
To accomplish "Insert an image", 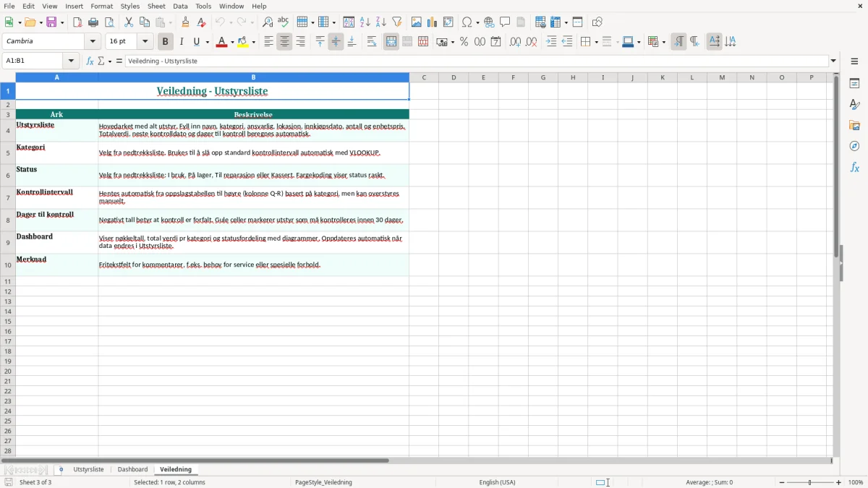I will click(417, 22).
